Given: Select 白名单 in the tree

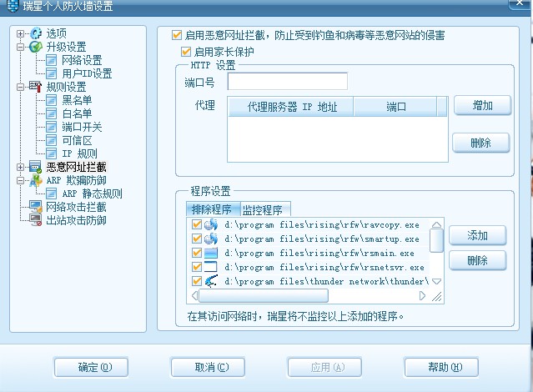Looking at the screenshot, I should (77, 113).
